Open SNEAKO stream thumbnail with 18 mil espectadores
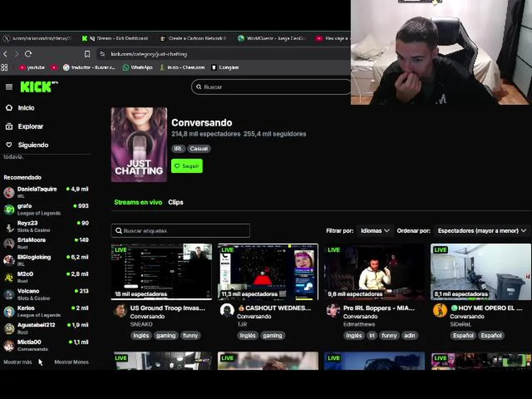Viewport: 532px width, 399px height. (x=161, y=272)
